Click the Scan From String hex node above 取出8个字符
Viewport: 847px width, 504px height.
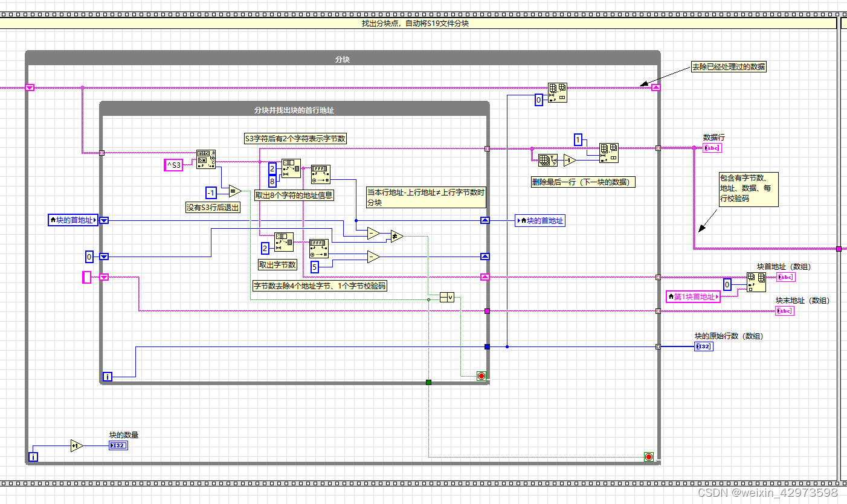point(320,174)
